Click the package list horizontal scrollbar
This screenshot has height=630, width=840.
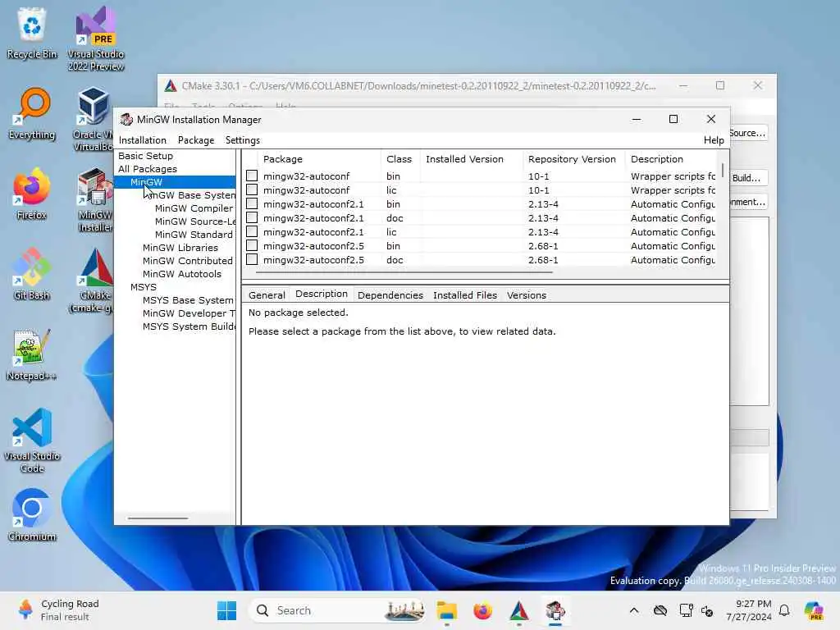[x=404, y=272]
